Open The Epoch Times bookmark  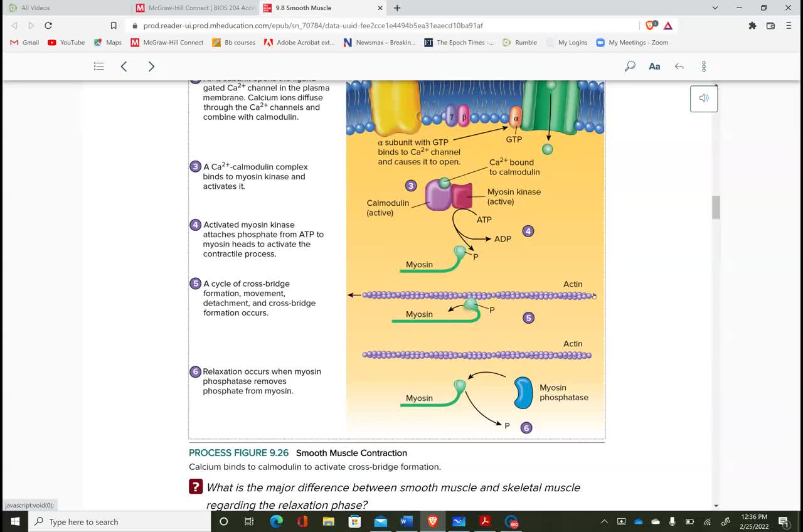point(459,43)
